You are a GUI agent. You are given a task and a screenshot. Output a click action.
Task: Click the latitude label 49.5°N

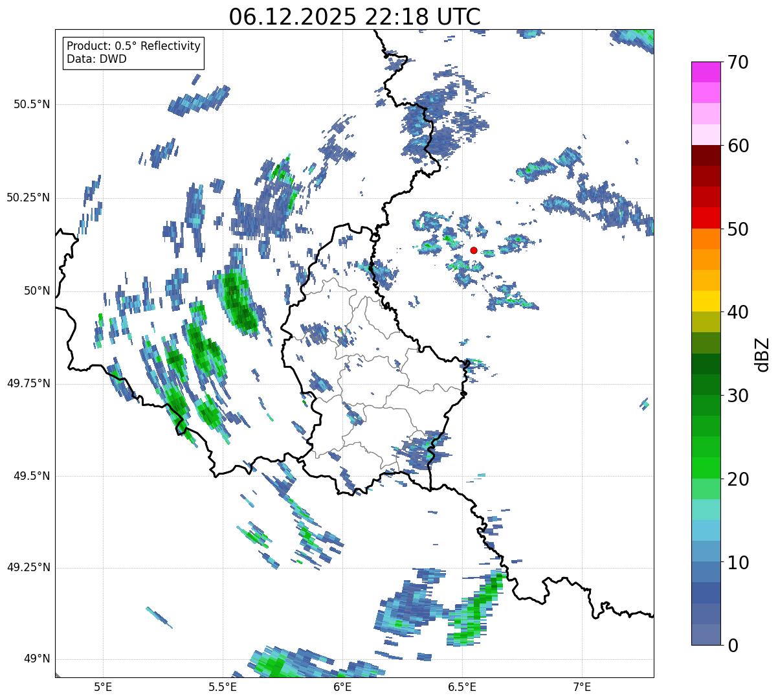(x=32, y=476)
